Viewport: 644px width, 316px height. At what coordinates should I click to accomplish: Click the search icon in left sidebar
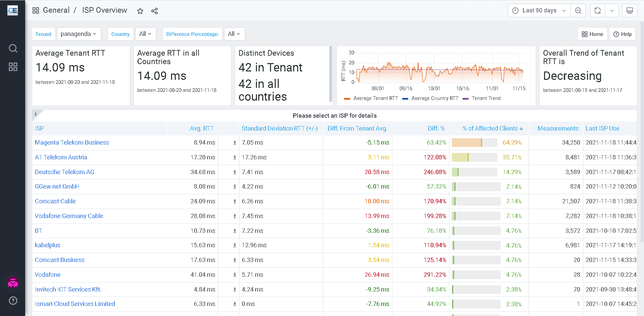(x=13, y=49)
